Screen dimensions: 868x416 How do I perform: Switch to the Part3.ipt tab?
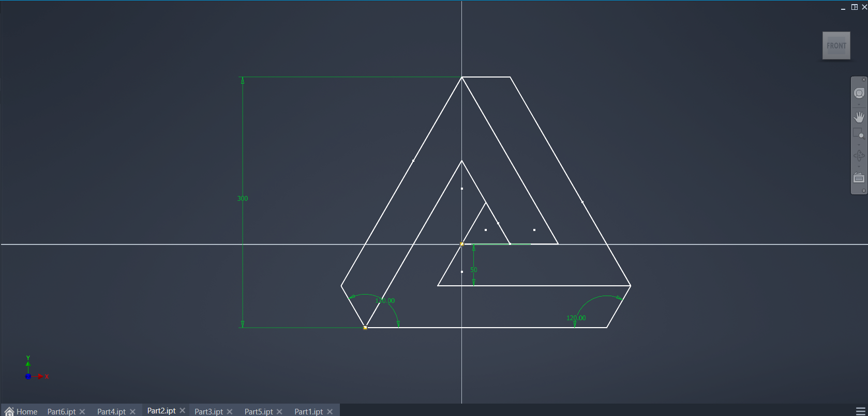coord(208,411)
